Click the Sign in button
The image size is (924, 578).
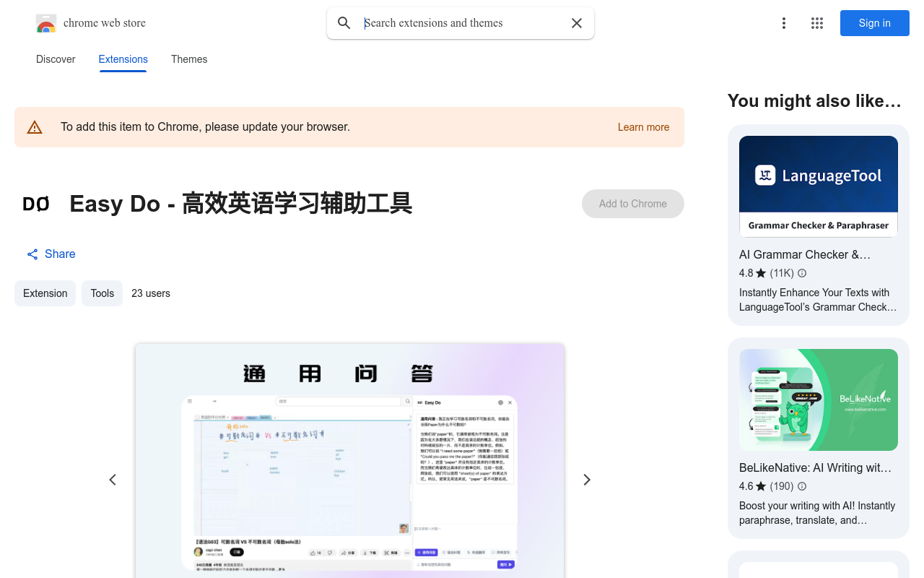click(875, 23)
